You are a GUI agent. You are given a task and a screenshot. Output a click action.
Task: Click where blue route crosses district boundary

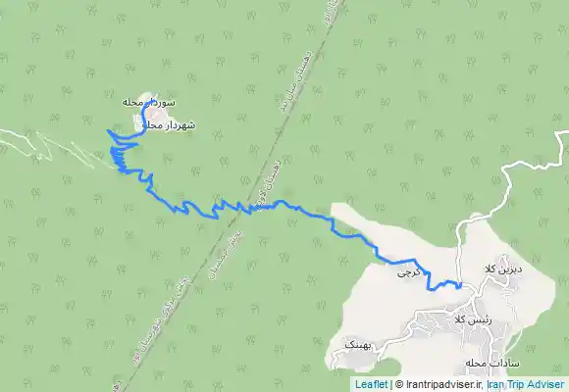click(x=248, y=209)
